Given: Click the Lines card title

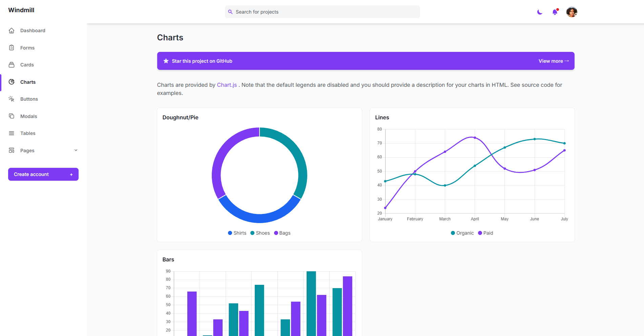Looking at the screenshot, I should 382,117.
